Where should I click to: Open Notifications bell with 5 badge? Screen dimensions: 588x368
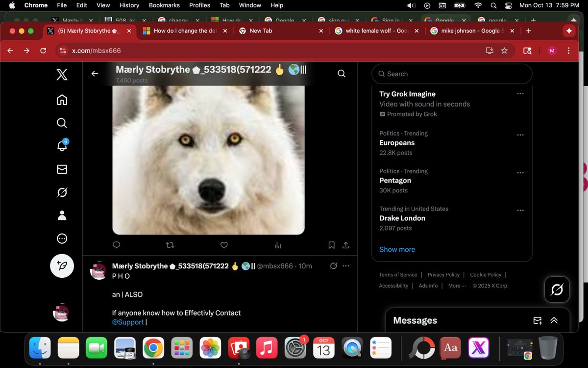tap(62, 146)
